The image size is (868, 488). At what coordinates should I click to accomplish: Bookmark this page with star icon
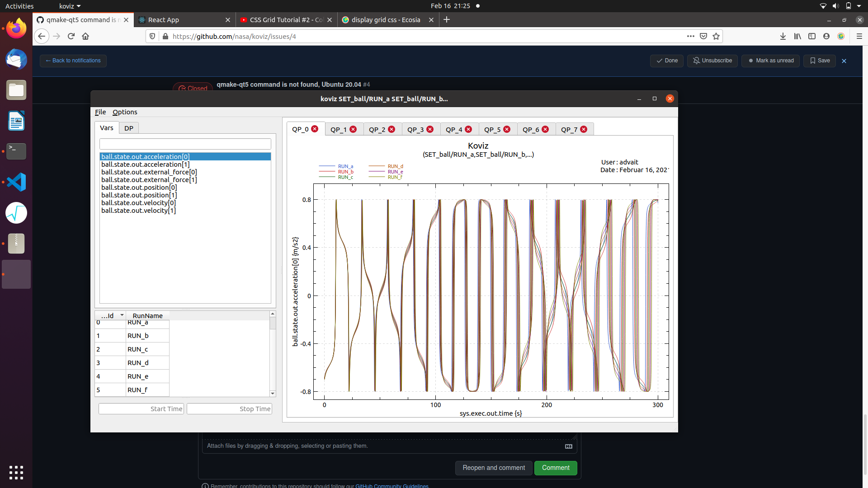[x=716, y=36]
